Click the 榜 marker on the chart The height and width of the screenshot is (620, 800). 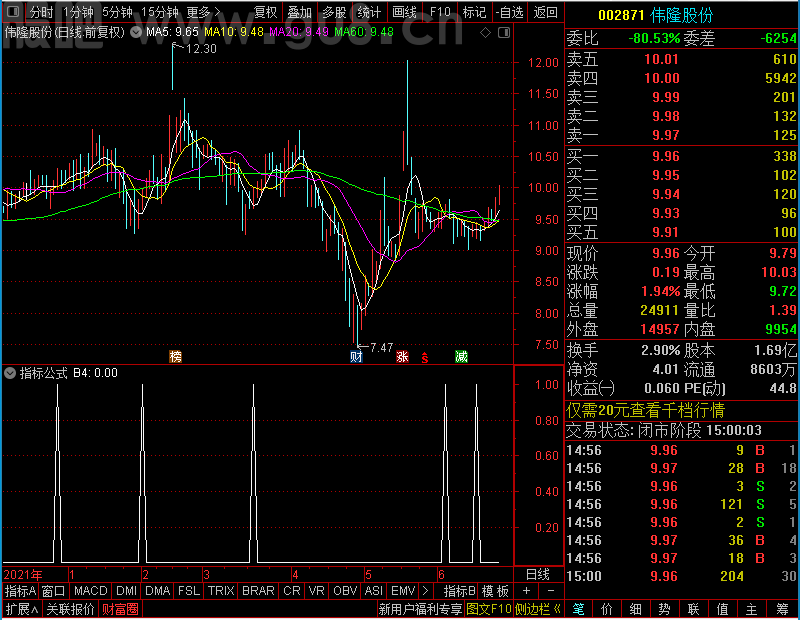coord(176,356)
